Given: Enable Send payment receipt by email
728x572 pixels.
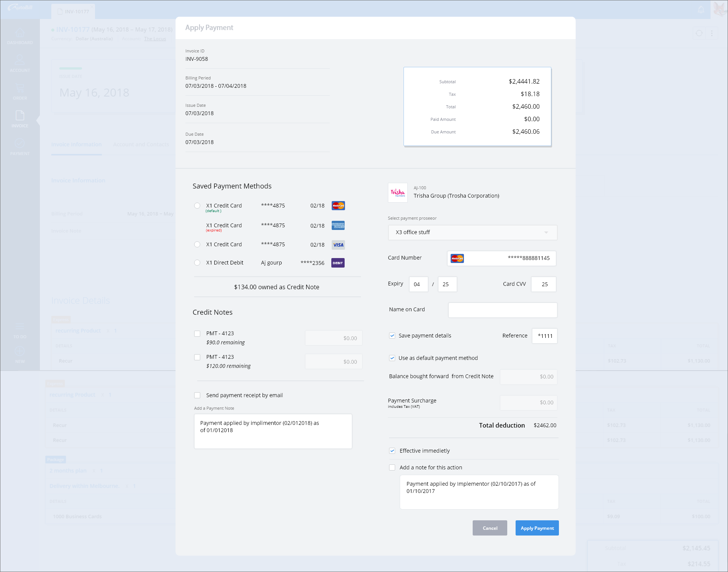Looking at the screenshot, I should coord(197,395).
